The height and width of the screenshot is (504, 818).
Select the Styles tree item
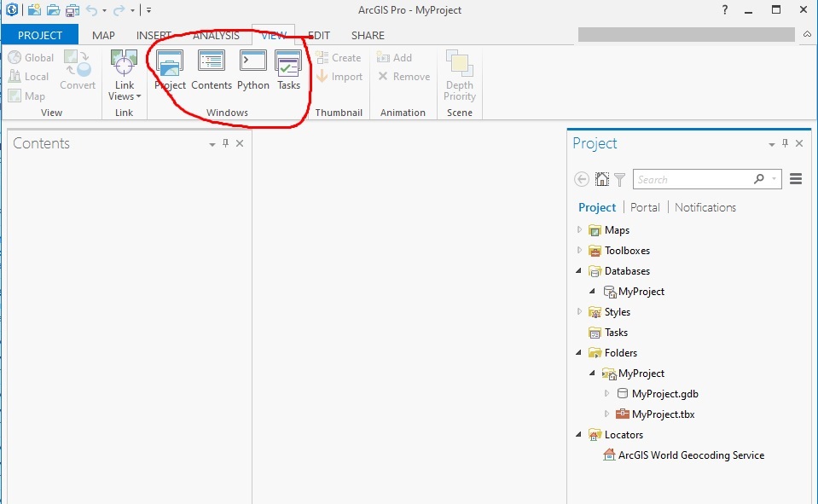[x=609, y=312]
